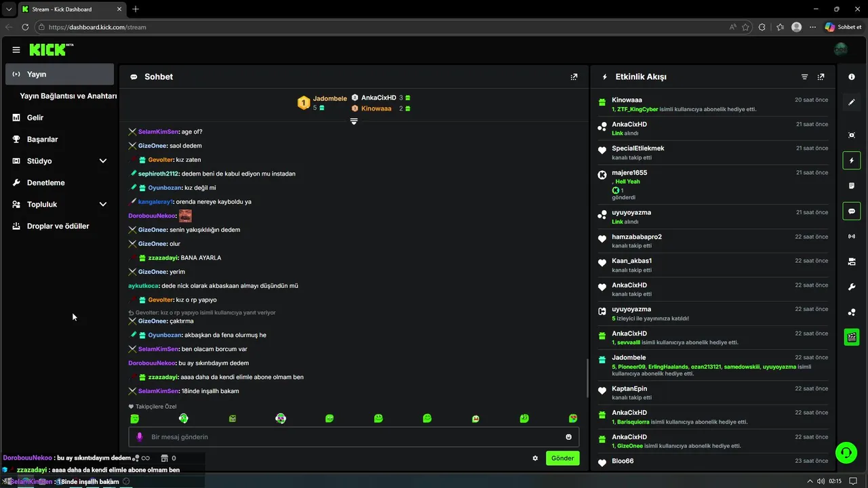Send message with Gönder button
The width and height of the screenshot is (868, 488).
(562, 458)
